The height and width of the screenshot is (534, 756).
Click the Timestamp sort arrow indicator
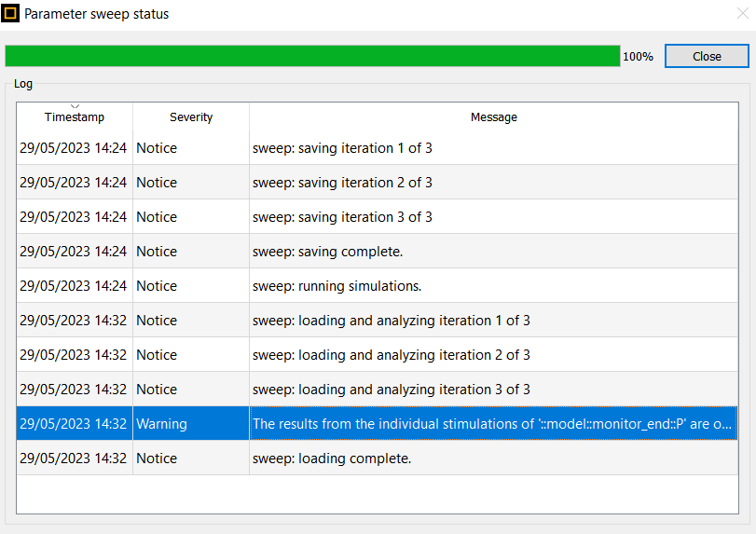pyautogui.click(x=75, y=106)
